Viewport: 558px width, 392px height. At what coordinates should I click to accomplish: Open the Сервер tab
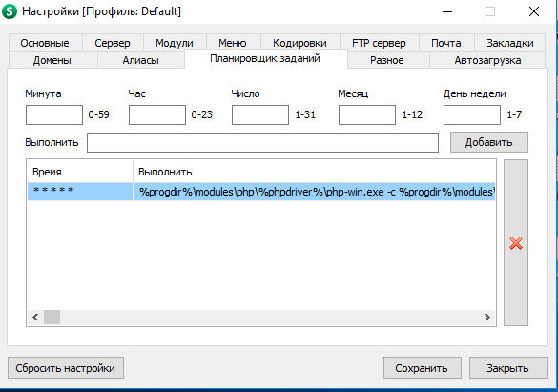click(113, 43)
